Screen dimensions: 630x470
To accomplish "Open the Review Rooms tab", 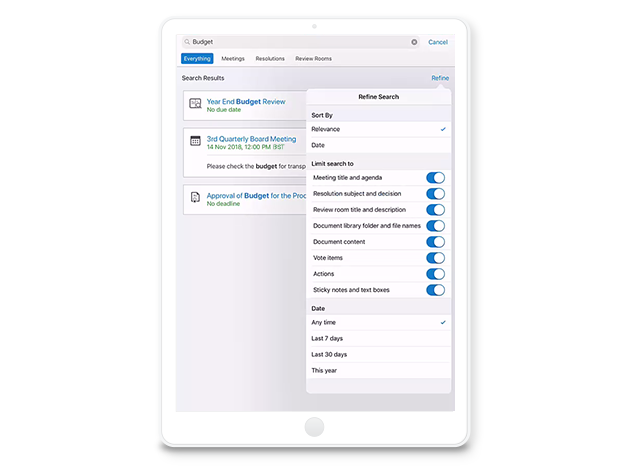I will pos(313,59).
